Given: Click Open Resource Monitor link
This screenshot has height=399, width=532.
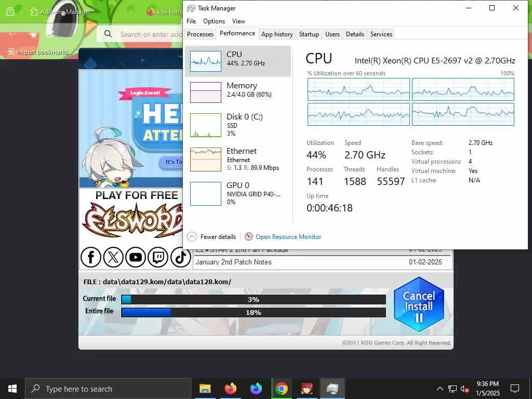Looking at the screenshot, I should pyautogui.click(x=288, y=237).
